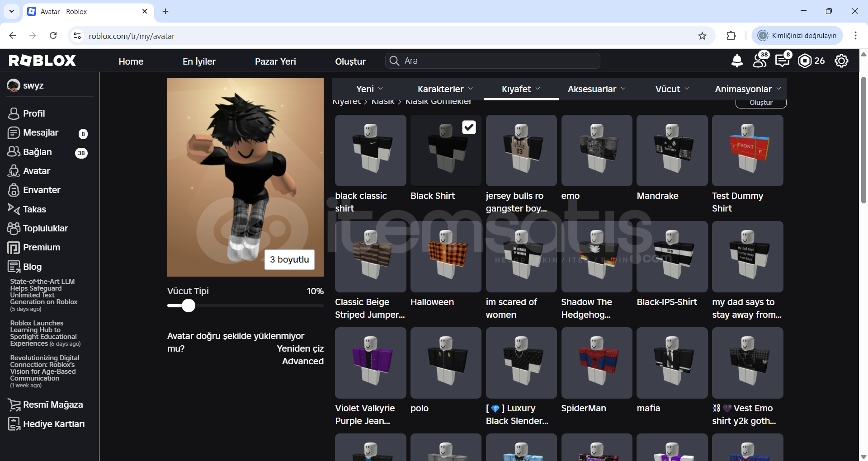The width and height of the screenshot is (868, 461).
Task: Click the page vertical scrollbar
Action: (x=863, y=140)
